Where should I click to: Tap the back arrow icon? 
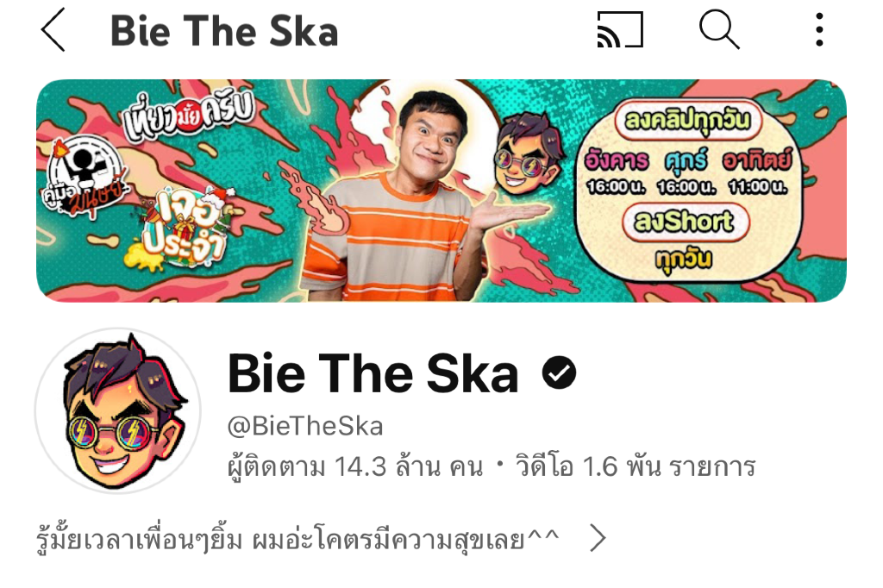(x=54, y=30)
